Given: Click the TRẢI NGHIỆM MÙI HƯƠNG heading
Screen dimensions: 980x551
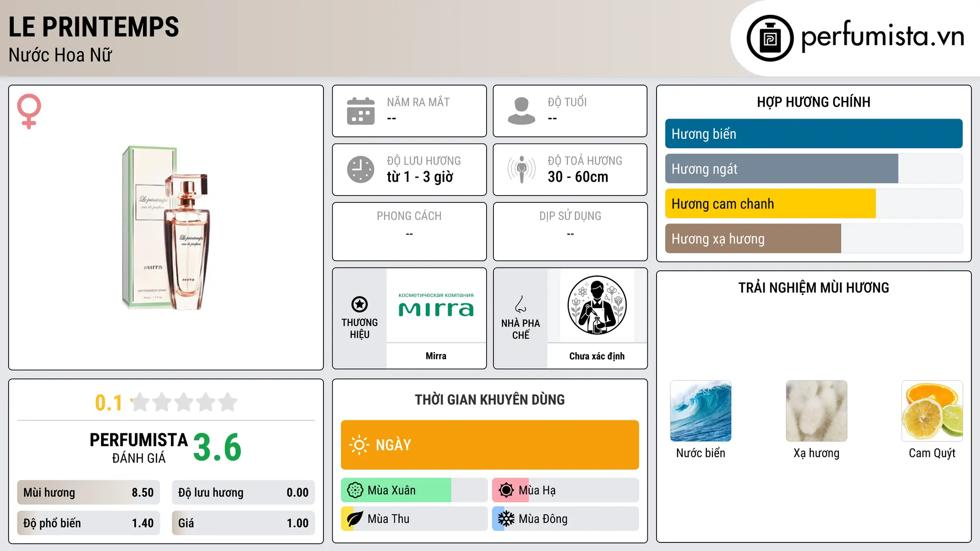Looking at the screenshot, I should point(814,287).
